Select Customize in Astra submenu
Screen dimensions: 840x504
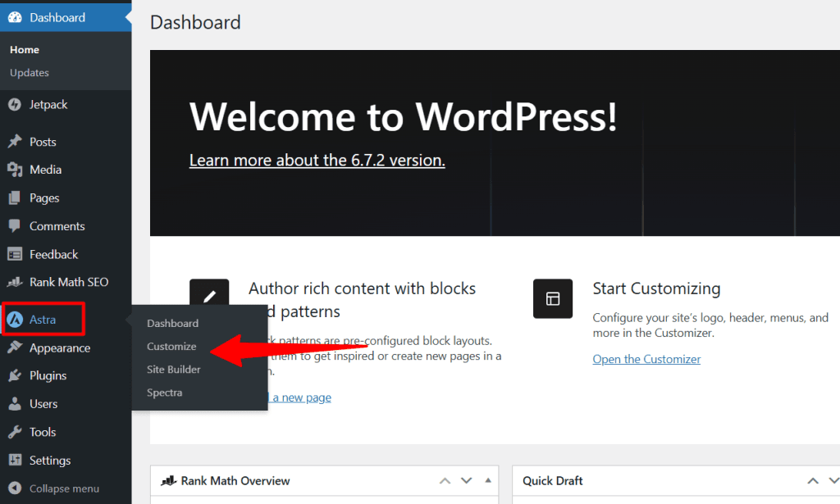171,347
